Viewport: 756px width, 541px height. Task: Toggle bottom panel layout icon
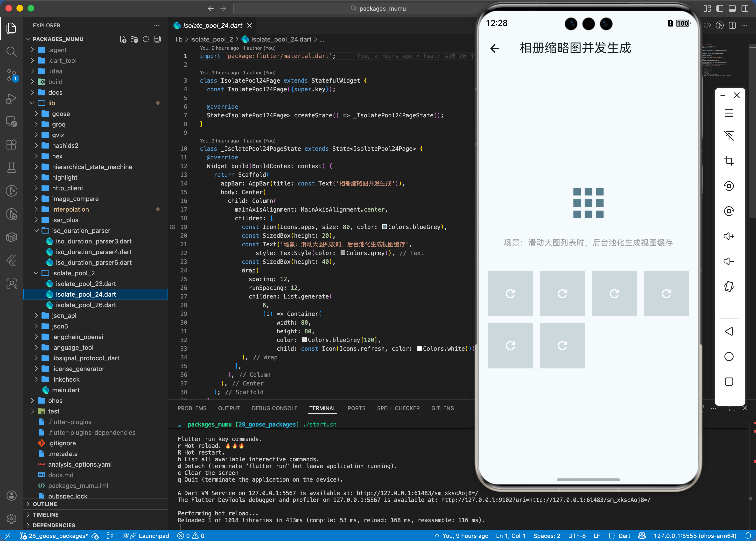click(732, 9)
